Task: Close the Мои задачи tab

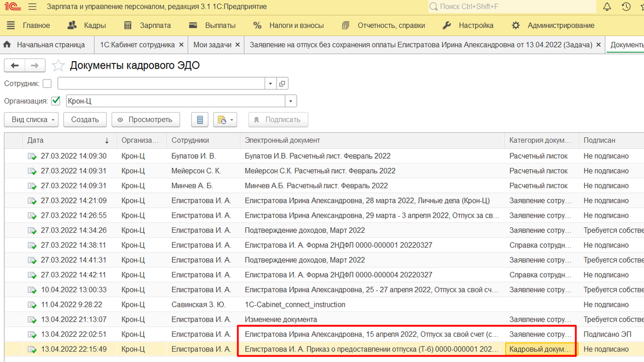Action: [x=237, y=45]
